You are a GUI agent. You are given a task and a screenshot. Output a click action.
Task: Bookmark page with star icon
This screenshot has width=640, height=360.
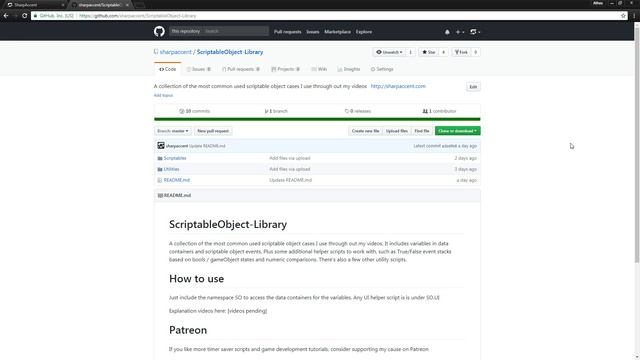[623, 16]
